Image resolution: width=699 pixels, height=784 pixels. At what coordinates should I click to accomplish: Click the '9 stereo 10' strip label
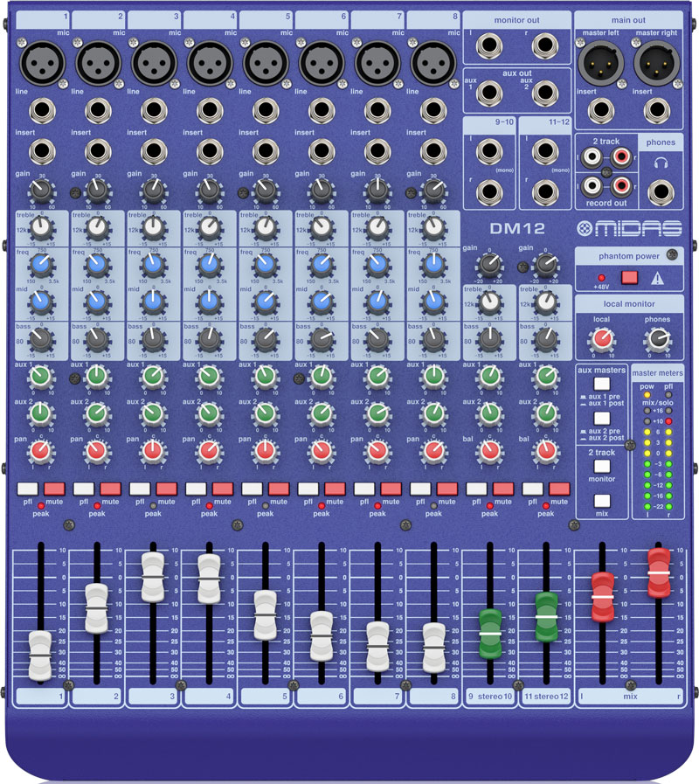tap(490, 697)
